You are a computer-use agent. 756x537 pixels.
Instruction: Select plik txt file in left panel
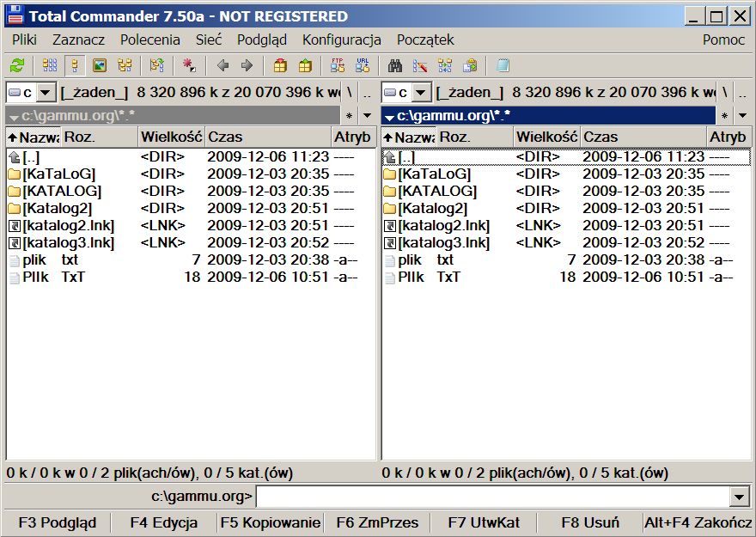[191, 259]
